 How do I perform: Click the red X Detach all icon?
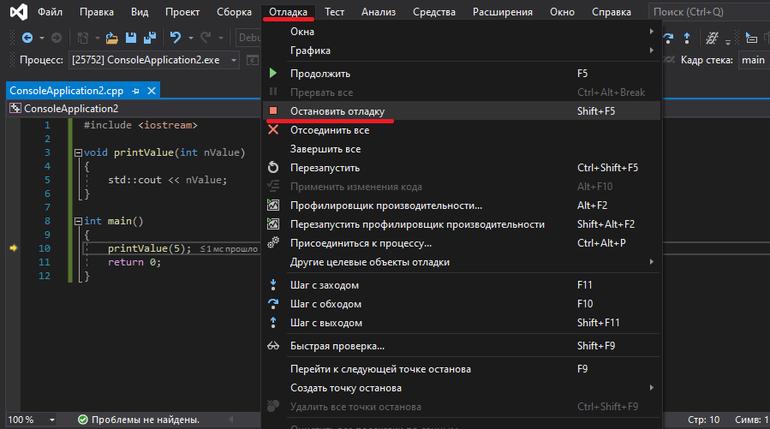pos(273,130)
